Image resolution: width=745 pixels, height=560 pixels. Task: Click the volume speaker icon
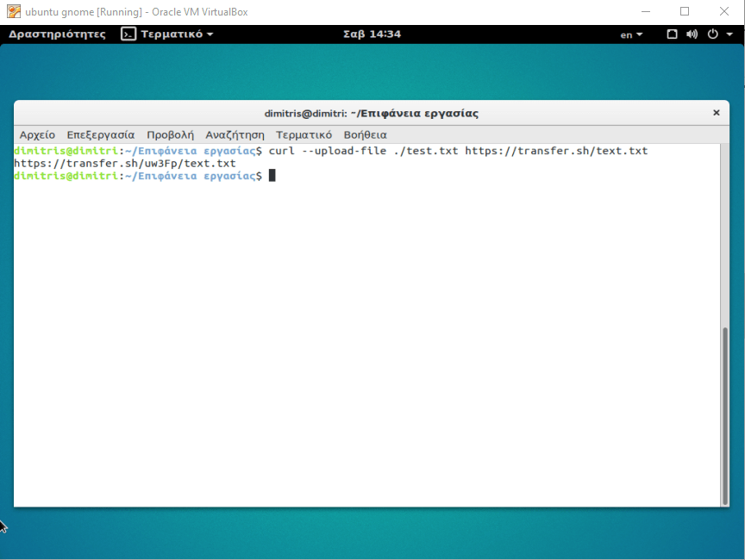[692, 34]
